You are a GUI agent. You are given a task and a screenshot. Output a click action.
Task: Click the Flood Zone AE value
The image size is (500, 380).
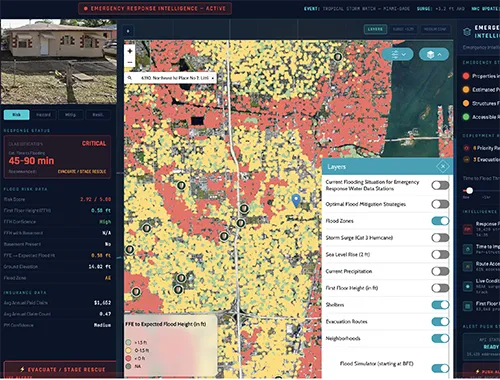coord(108,278)
